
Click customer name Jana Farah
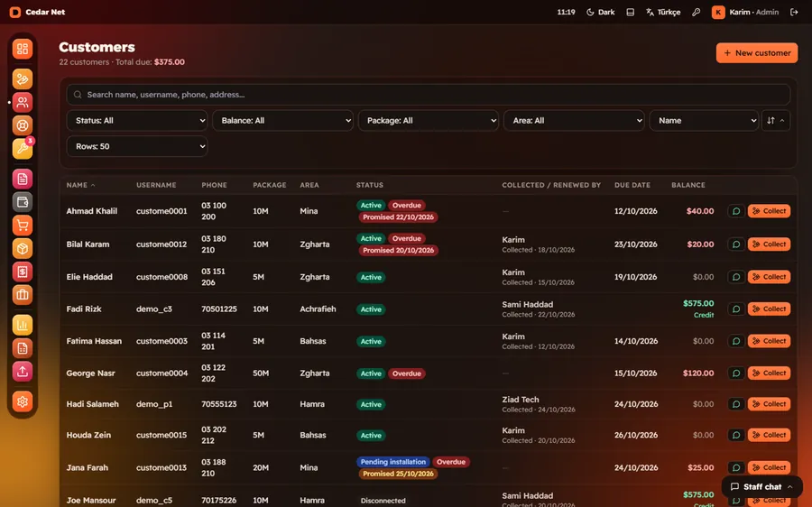87,467
